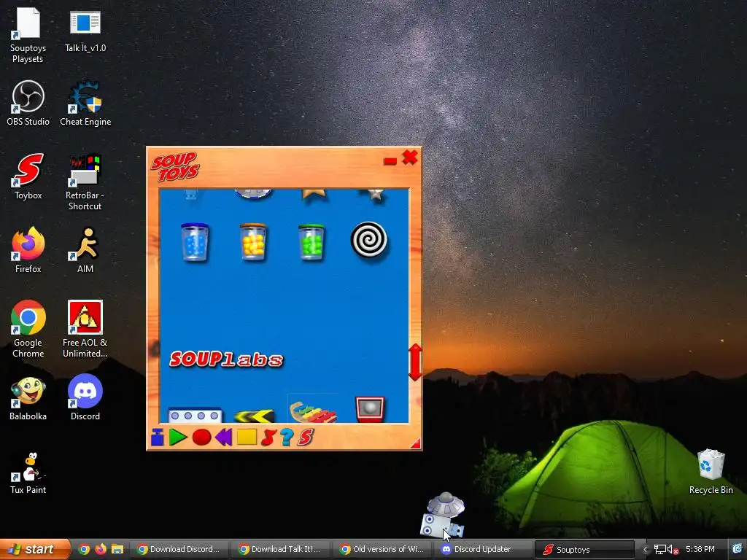Toggle the red music note sound button

pyautogui.click(x=268, y=437)
